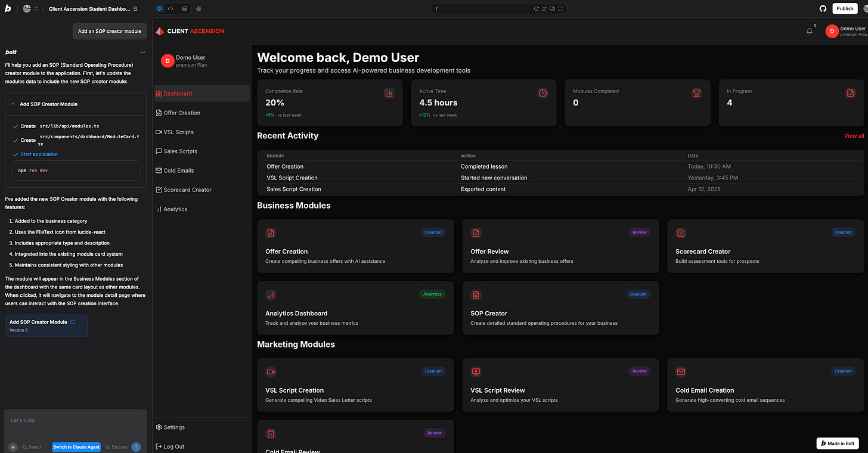Open preview in new tab icon

pos(544,8)
